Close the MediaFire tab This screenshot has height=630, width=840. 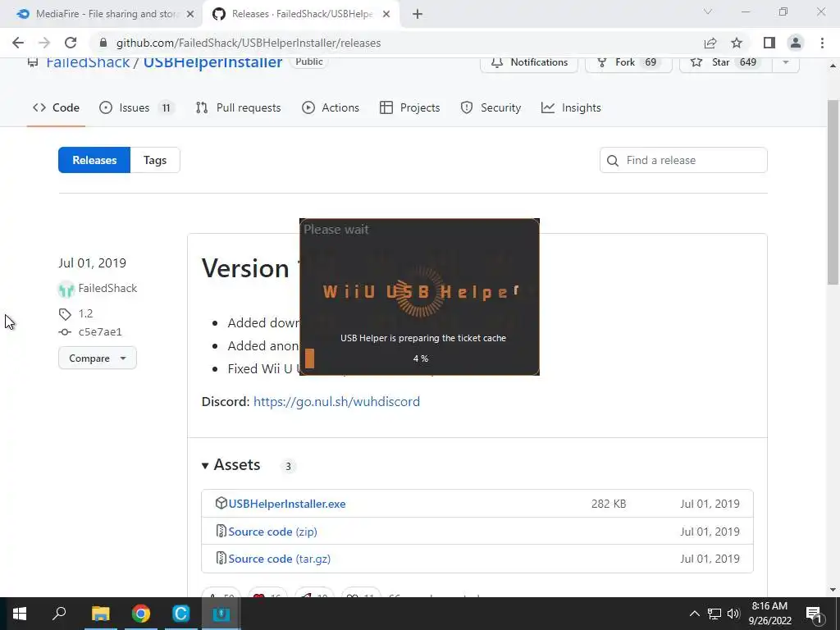[190, 15]
